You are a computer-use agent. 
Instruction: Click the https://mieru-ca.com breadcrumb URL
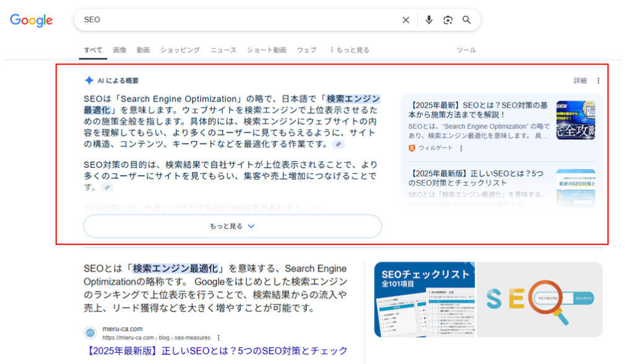[x=156, y=338]
